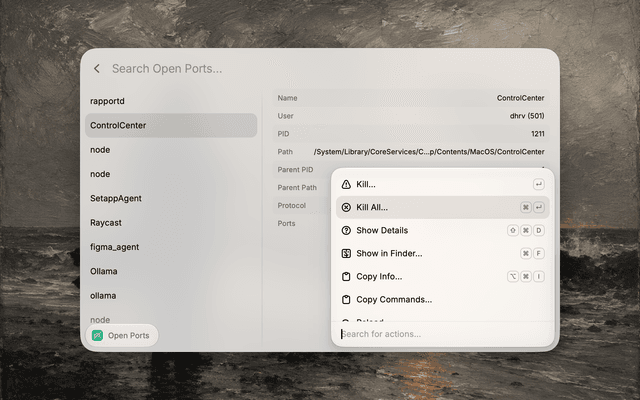The image size is (640, 400).
Task: Click the question mark icon beside Show Details
Action: click(346, 231)
